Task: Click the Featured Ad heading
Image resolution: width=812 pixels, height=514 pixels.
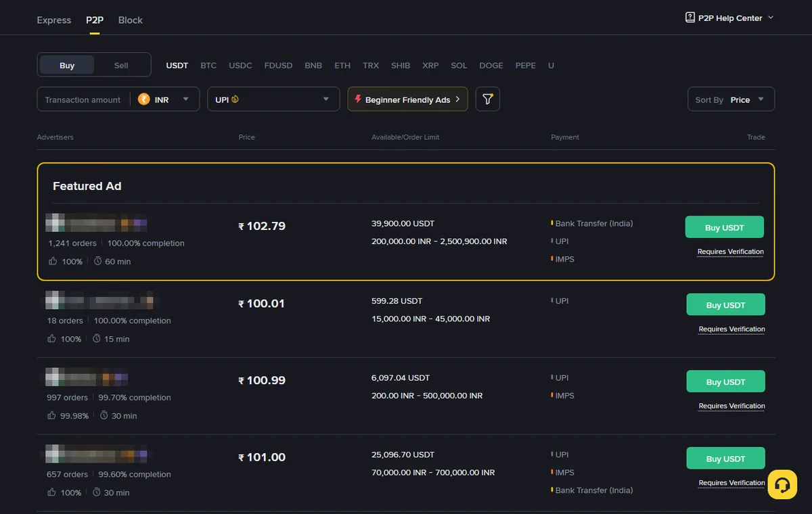Action: point(87,186)
